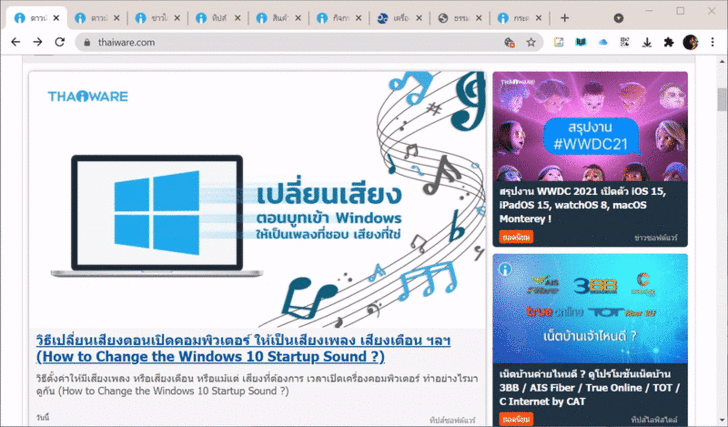Open the teal book extension
The height and width of the screenshot is (427, 728).
coord(581,43)
